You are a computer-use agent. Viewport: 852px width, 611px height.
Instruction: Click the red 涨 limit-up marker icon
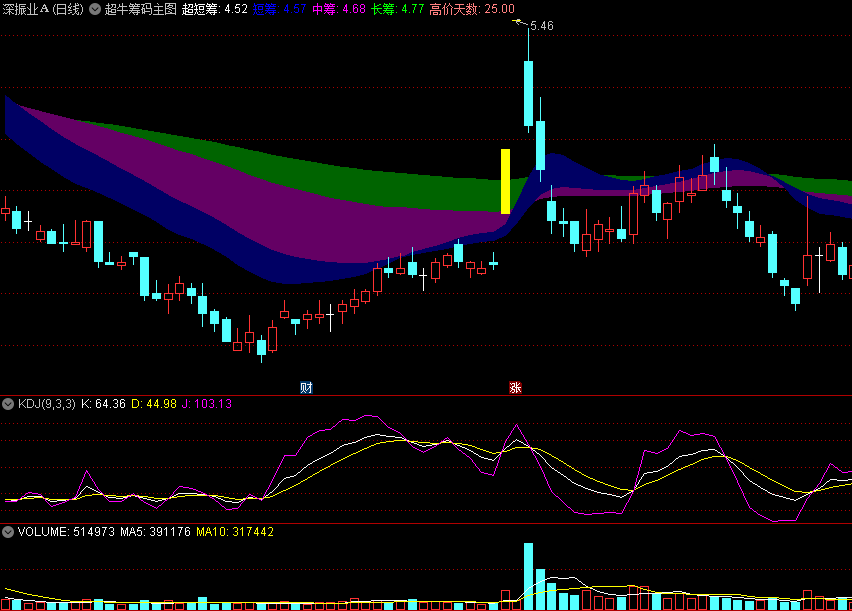515,388
